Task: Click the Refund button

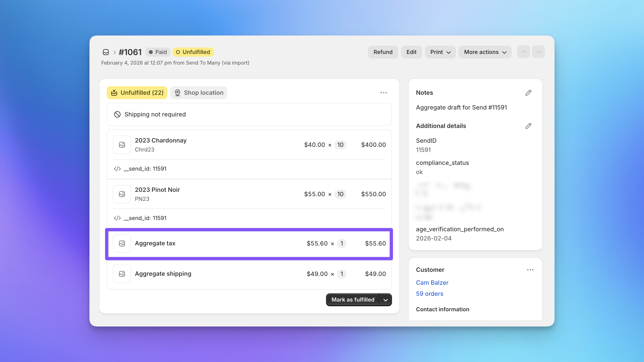Action: tap(383, 52)
